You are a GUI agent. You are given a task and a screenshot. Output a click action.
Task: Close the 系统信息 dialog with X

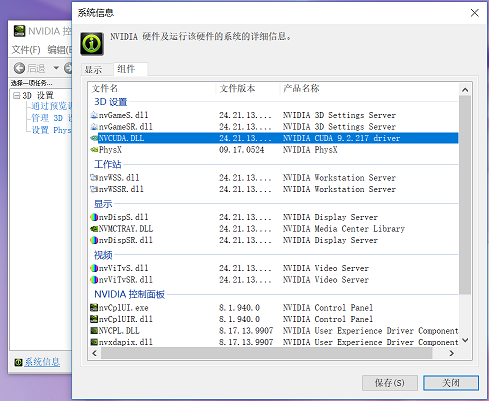pos(474,13)
